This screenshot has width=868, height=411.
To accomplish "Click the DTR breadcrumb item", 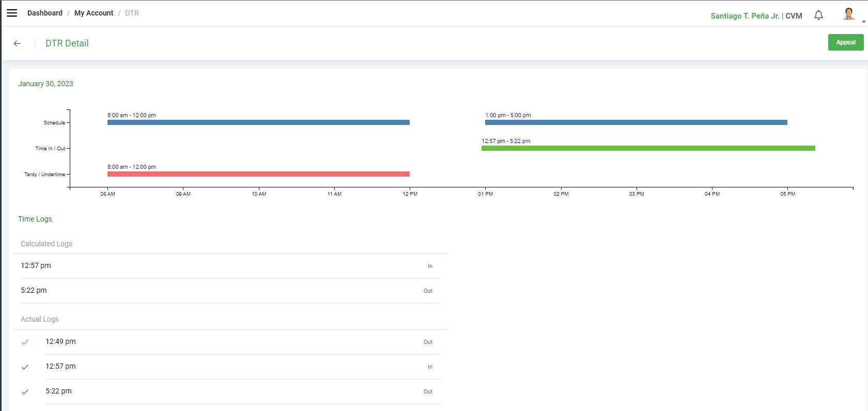I will click(x=132, y=13).
